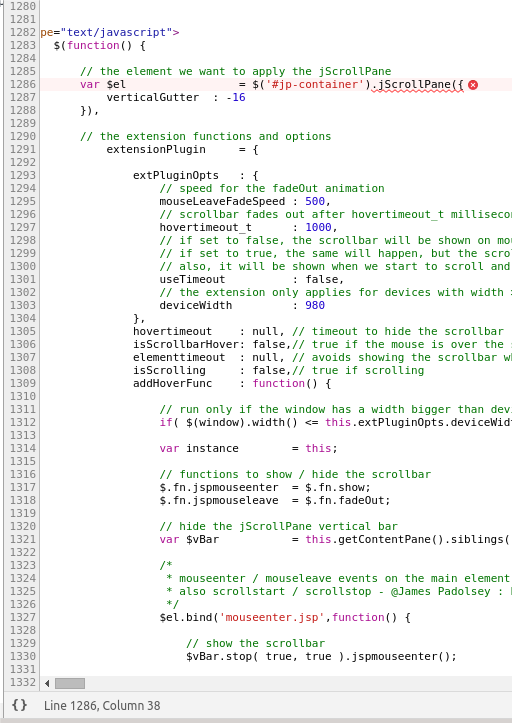Viewport: 512px width, 723px height.
Task: Set a breakpoint on line number 1330
Action: (22, 656)
